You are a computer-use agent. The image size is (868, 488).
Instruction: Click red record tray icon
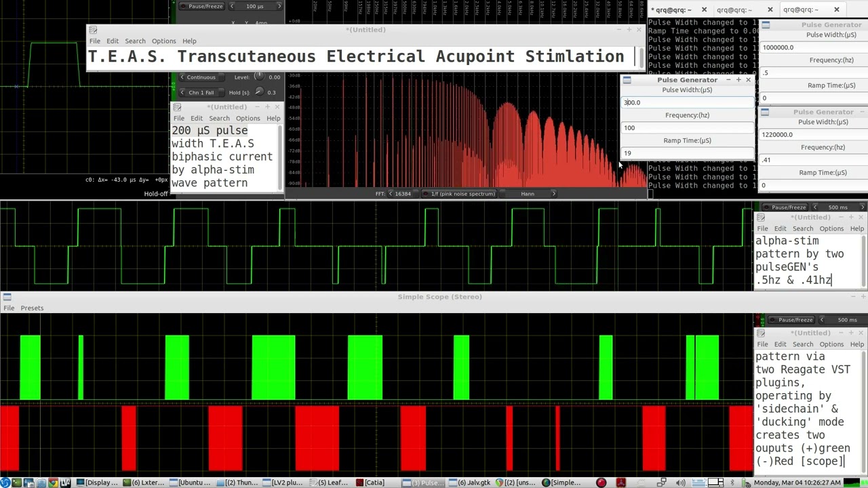click(601, 483)
